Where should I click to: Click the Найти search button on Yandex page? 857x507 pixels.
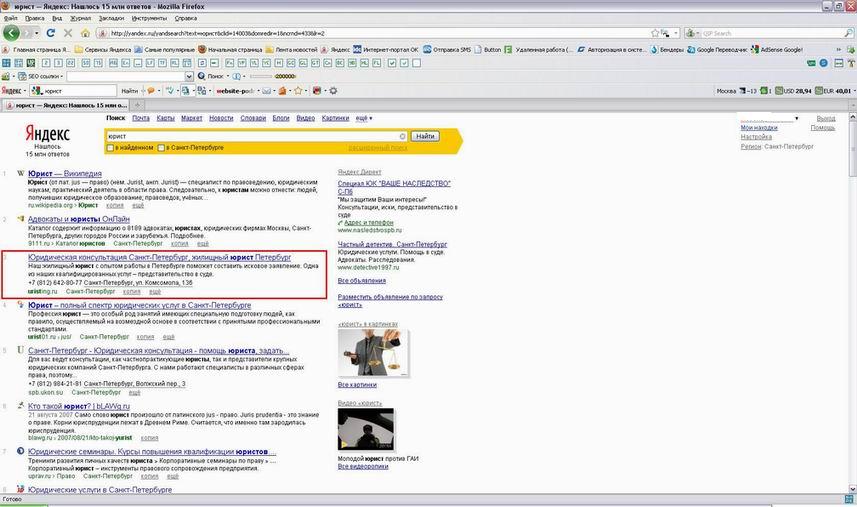click(x=425, y=136)
